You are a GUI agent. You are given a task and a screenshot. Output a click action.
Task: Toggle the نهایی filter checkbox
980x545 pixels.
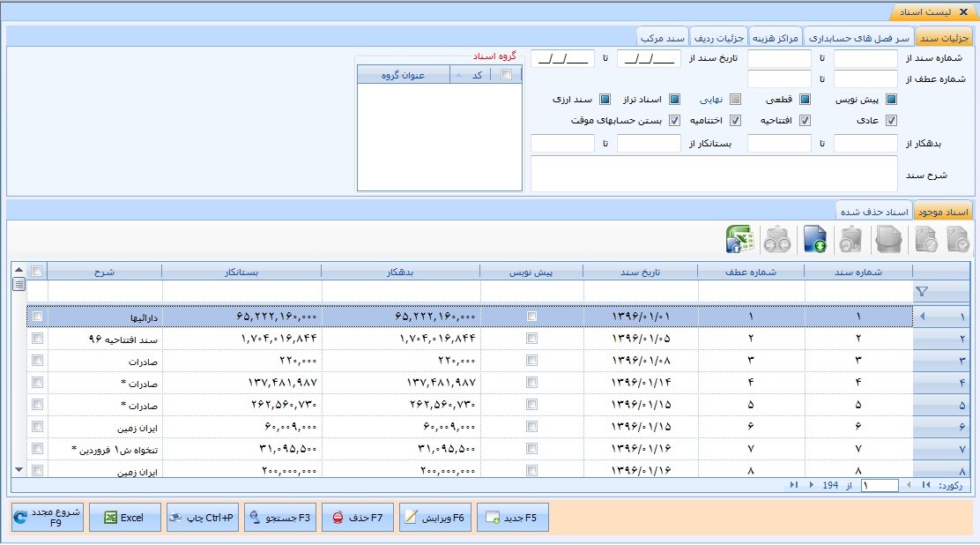[x=736, y=100]
